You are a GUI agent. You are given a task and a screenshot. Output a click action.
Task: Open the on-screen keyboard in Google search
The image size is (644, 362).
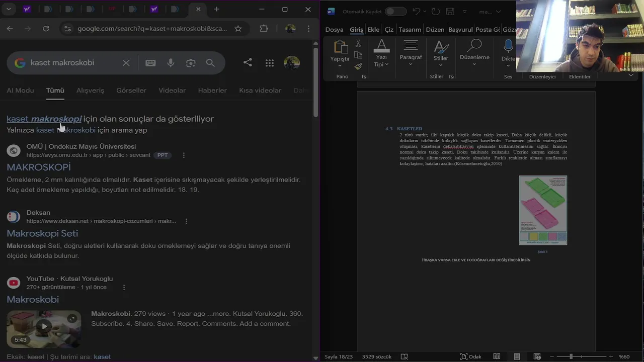click(x=150, y=63)
